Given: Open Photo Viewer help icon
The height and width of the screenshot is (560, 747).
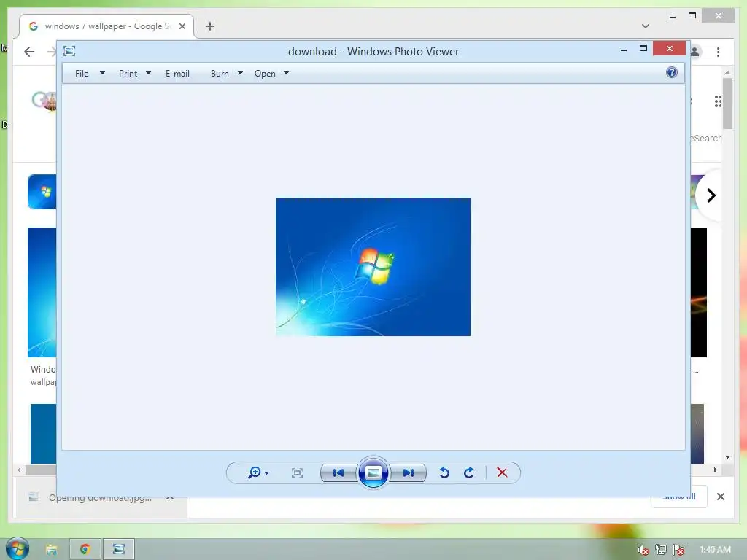Looking at the screenshot, I should (672, 72).
